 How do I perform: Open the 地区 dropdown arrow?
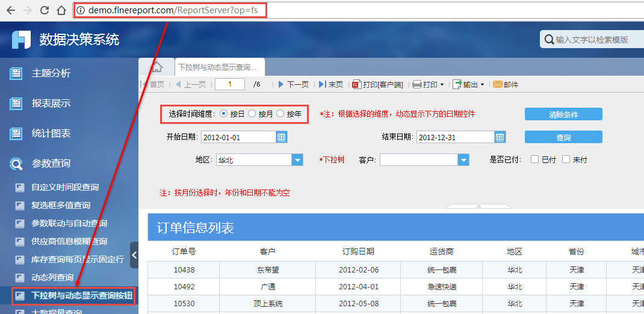click(297, 160)
